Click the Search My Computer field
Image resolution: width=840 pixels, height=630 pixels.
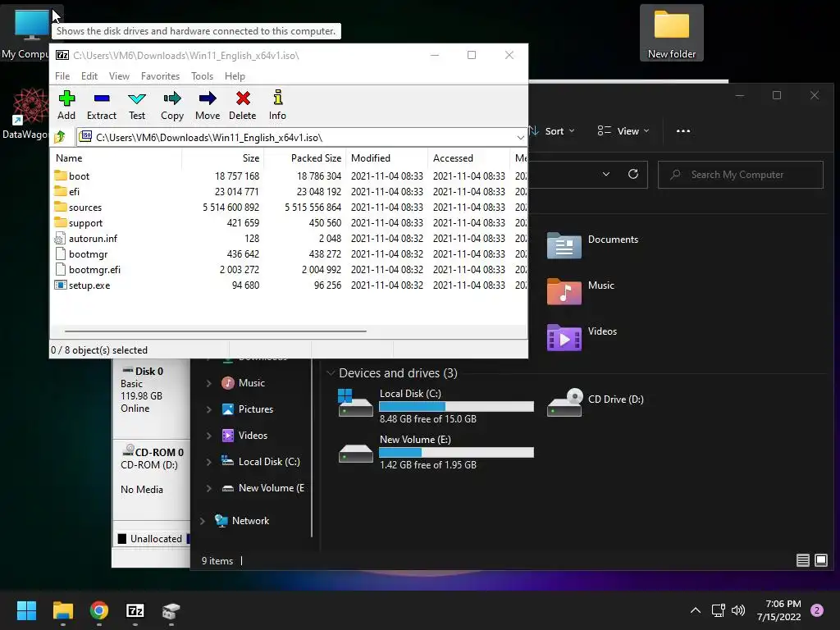(x=741, y=175)
